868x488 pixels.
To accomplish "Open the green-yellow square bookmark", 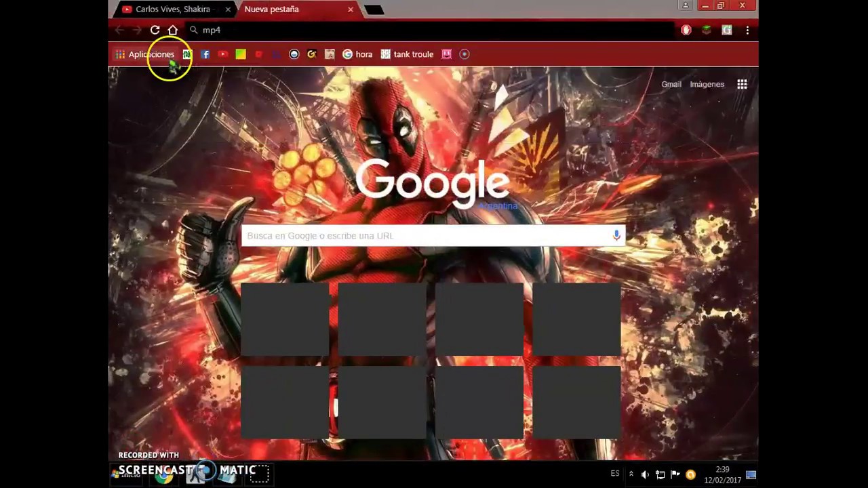I will pyautogui.click(x=241, y=54).
